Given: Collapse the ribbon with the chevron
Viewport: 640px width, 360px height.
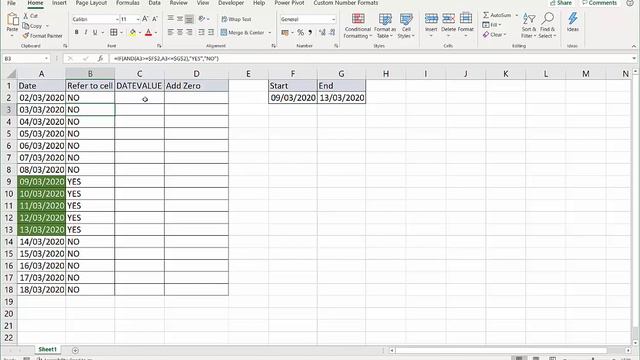Looking at the screenshot, I should click(634, 46).
